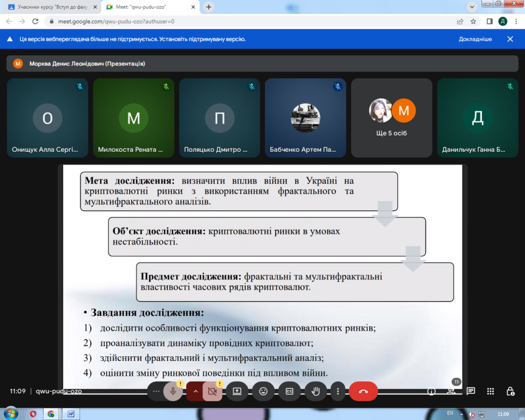The width and height of the screenshot is (525, 420).
Task: Expand the audio settings chevron arrow
Action: 195,391
